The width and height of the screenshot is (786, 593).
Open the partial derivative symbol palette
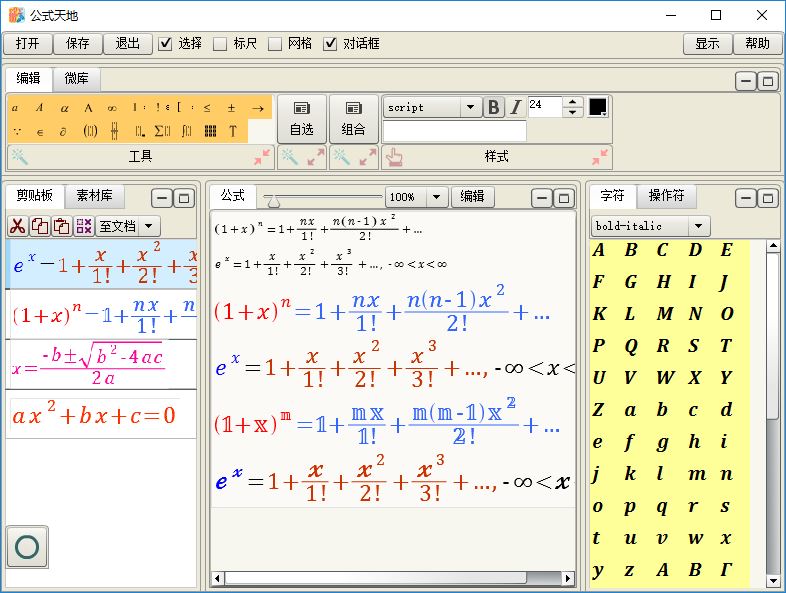63,131
